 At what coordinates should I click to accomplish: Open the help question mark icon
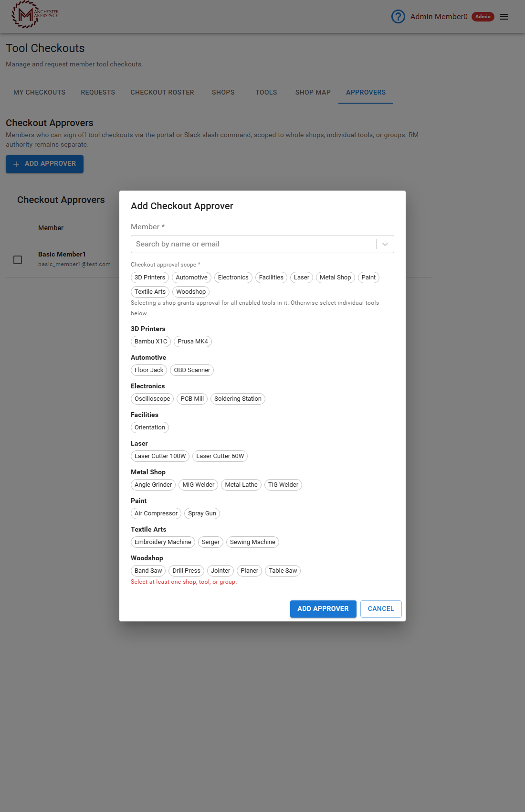click(398, 17)
